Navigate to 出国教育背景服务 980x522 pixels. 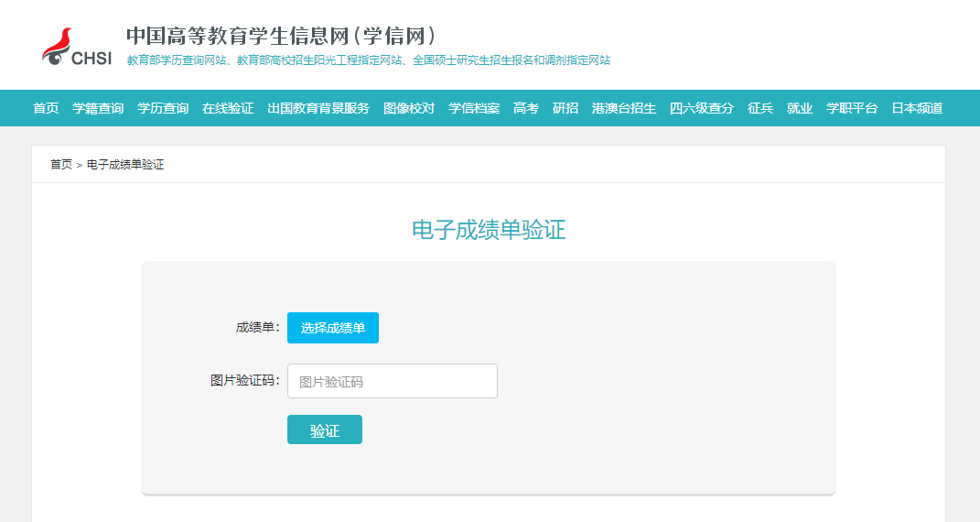pos(318,108)
